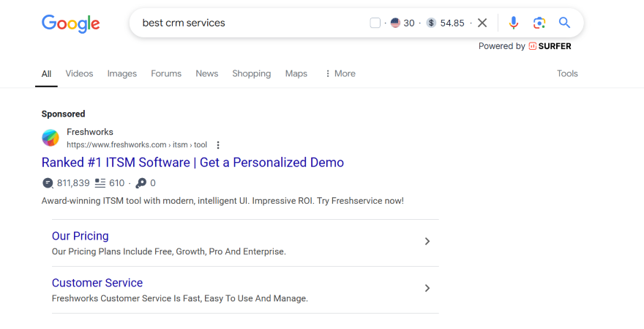Click the traffic value 811,839
The width and height of the screenshot is (644, 329).
click(73, 183)
